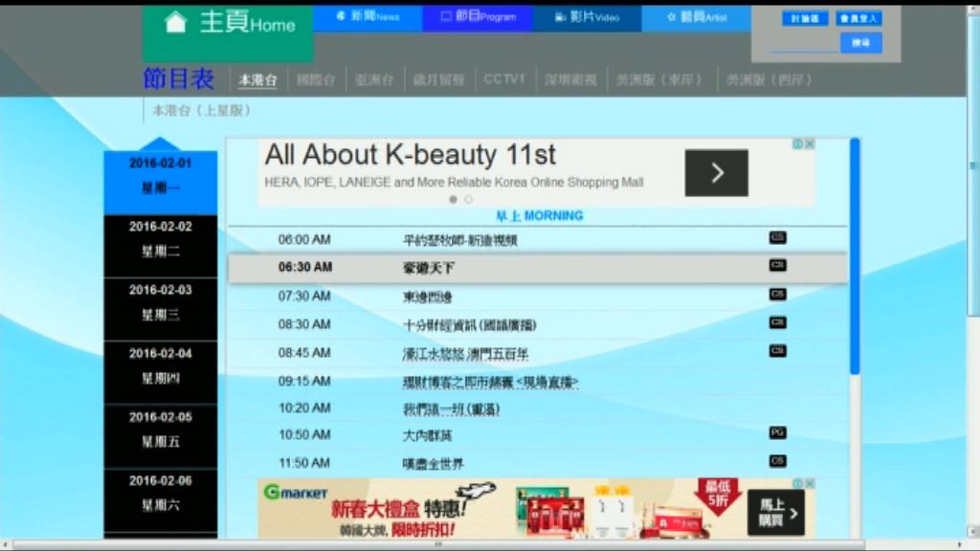Click the blue search button in header
This screenshot has width=980, height=551.
pyautogui.click(x=860, y=43)
